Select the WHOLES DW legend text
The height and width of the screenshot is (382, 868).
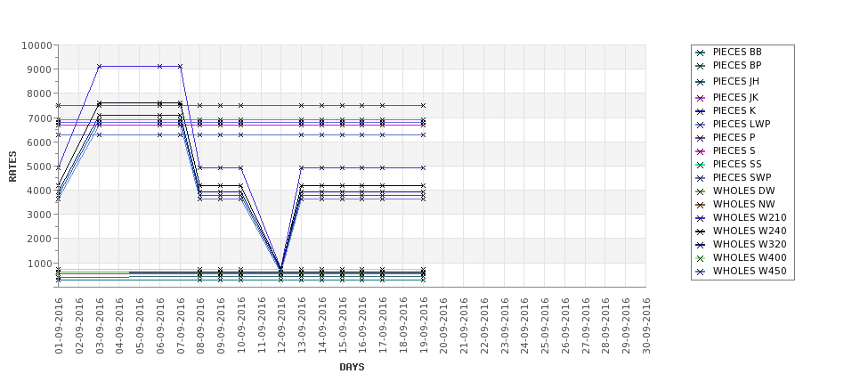[743, 191]
